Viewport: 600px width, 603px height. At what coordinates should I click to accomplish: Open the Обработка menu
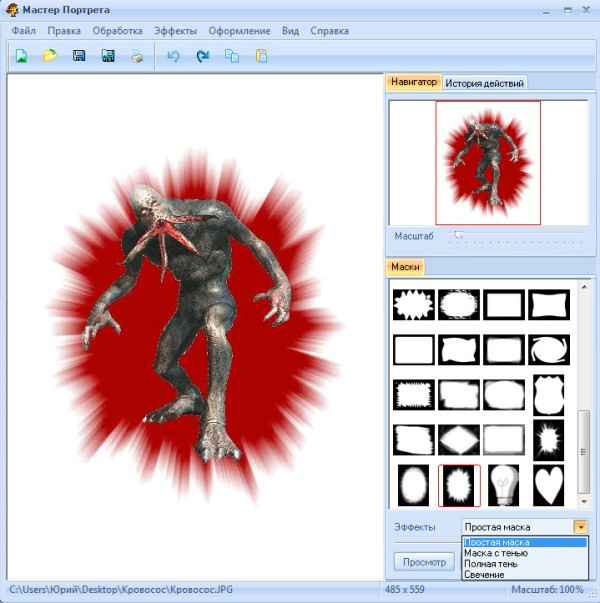click(x=117, y=31)
